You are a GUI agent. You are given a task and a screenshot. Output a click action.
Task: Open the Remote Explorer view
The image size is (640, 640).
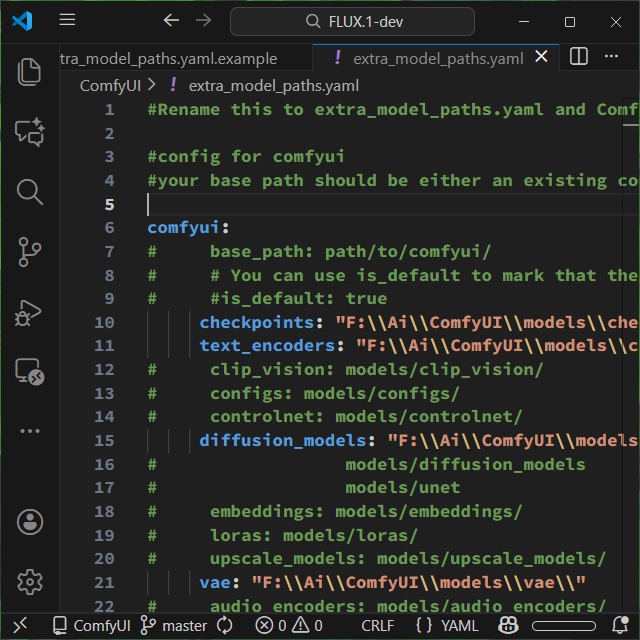point(29,372)
